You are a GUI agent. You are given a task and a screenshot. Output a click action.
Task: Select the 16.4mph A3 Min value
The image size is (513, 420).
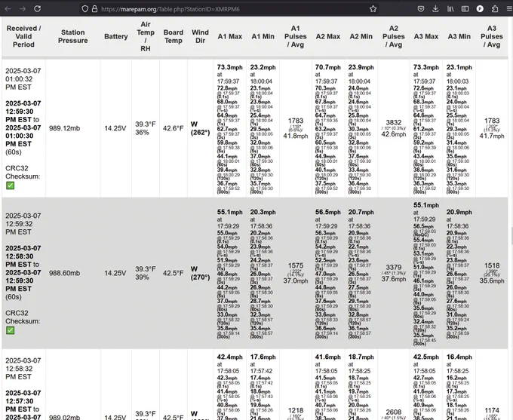(459, 357)
